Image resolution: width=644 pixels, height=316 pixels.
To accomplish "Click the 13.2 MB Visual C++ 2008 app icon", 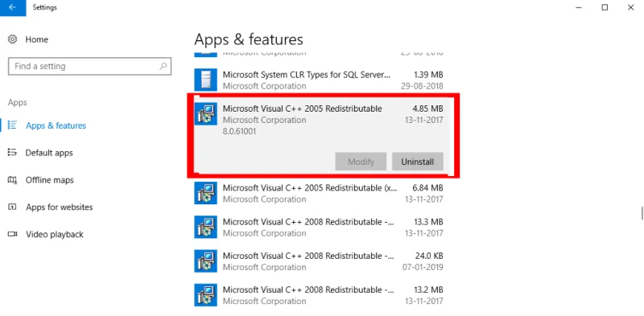I will [x=205, y=295].
